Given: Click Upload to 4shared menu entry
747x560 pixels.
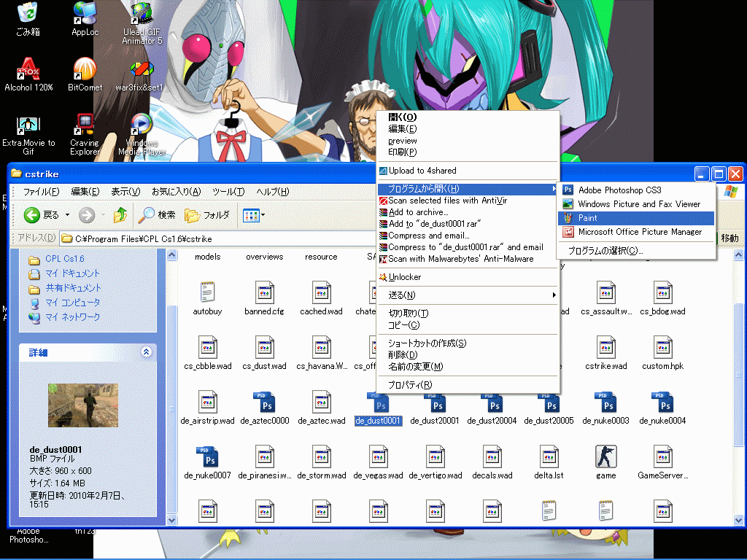Looking at the screenshot, I should point(422,171).
